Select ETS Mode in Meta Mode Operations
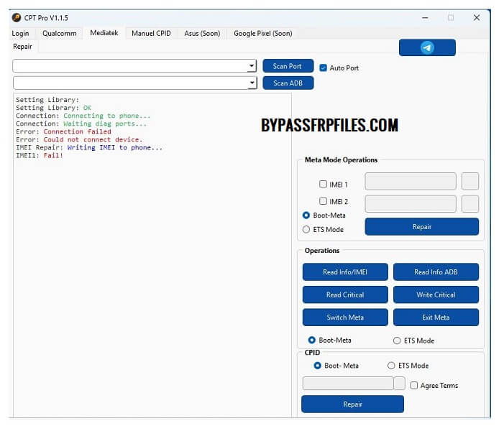Screen dimensions: 504x431 click(x=306, y=229)
